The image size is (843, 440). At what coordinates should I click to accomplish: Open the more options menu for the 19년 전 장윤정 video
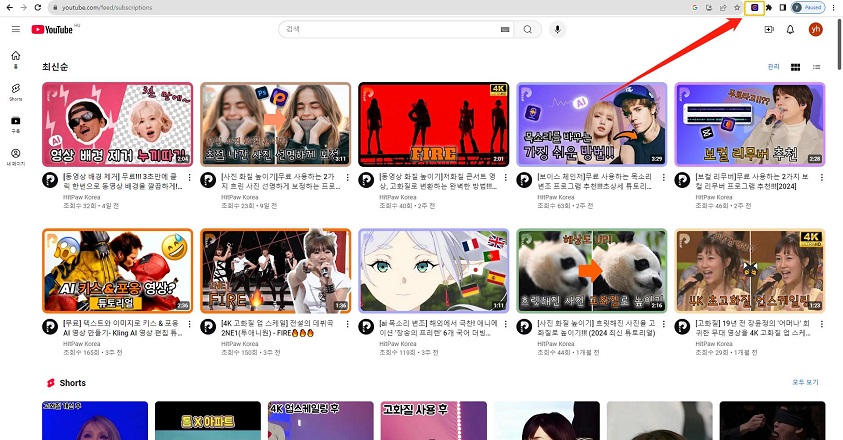coord(821,324)
